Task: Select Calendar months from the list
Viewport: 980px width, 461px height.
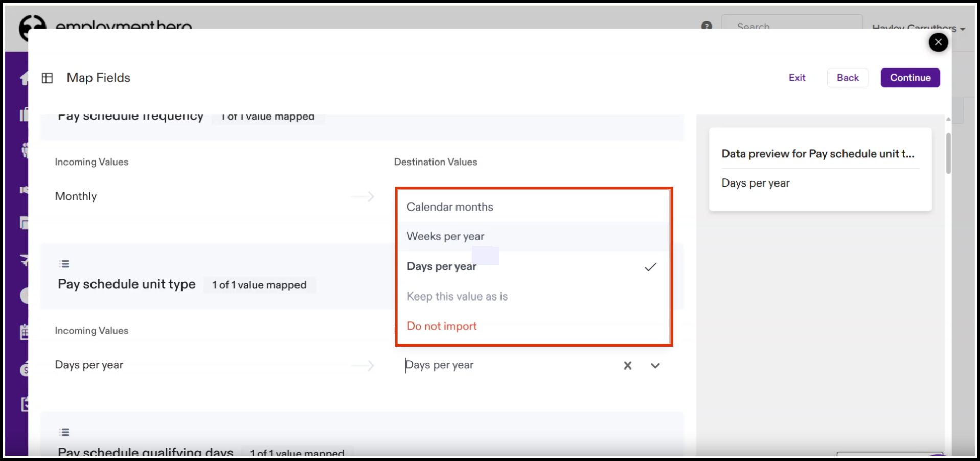Action: pyautogui.click(x=450, y=207)
